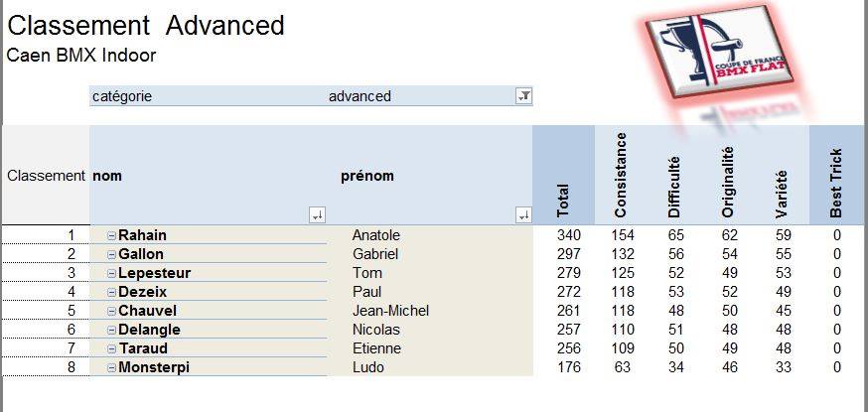868x412 pixels.
Task: Select the Classement header cell
Action: pyautogui.click(x=46, y=176)
